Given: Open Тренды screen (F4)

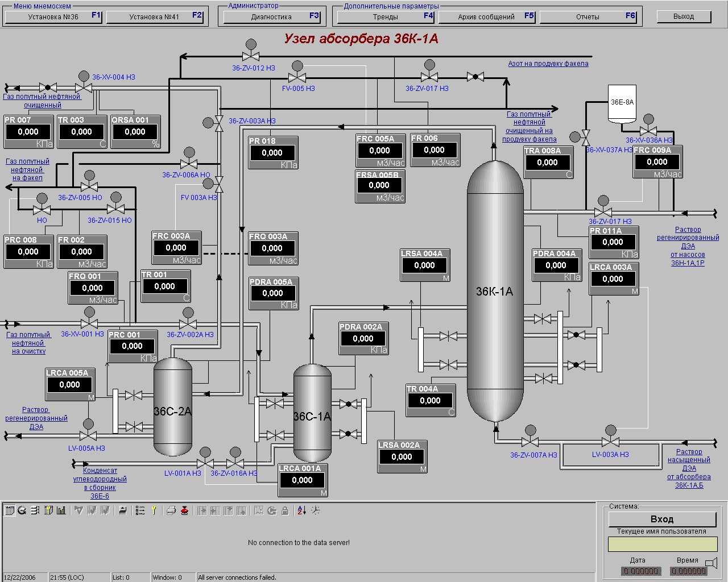Looking at the screenshot, I should coord(386,16).
